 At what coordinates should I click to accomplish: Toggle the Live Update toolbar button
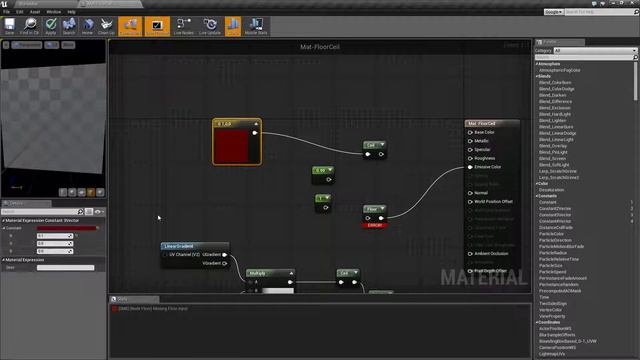210,26
